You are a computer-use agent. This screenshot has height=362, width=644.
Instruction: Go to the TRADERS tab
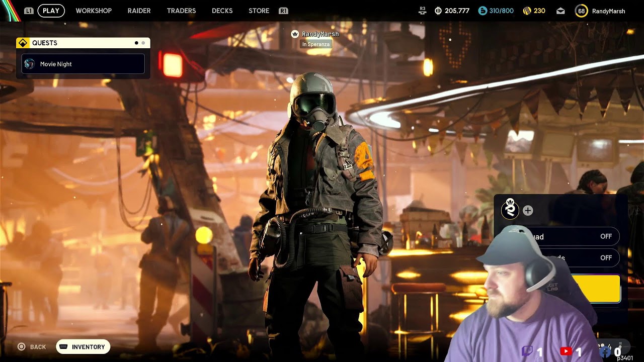(181, 11)
